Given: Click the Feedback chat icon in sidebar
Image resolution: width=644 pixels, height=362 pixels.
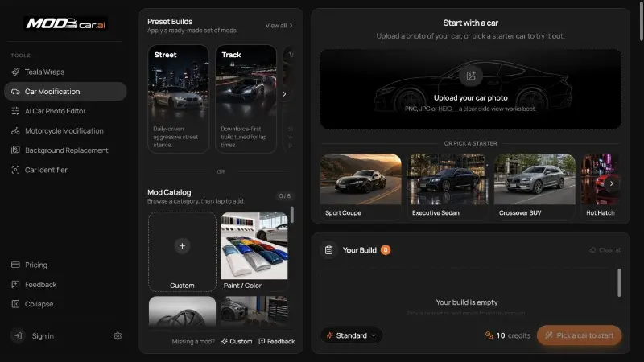Looking at the screenshot, I should [x=15, y=285].
